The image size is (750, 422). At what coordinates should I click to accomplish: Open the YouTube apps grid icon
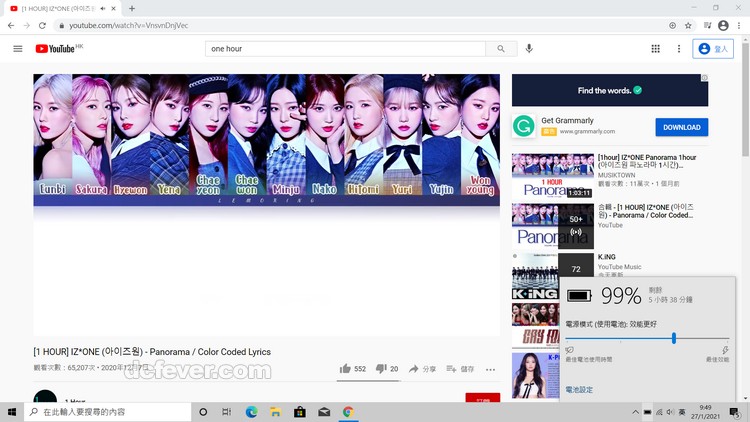tap(655, 49)
